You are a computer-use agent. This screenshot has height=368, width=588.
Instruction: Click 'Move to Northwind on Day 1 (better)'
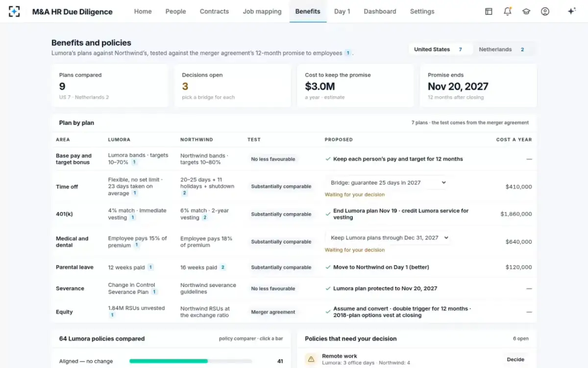tap(381, 267)
